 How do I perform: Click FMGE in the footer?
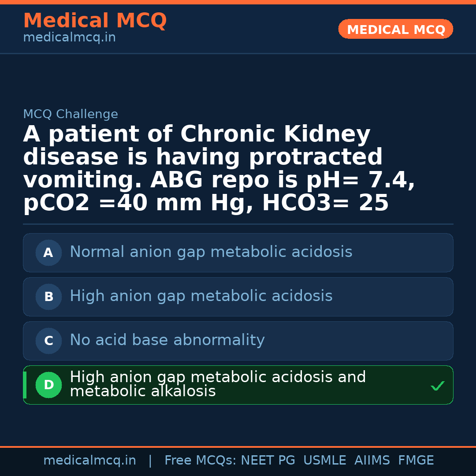(x=416, y=461)
